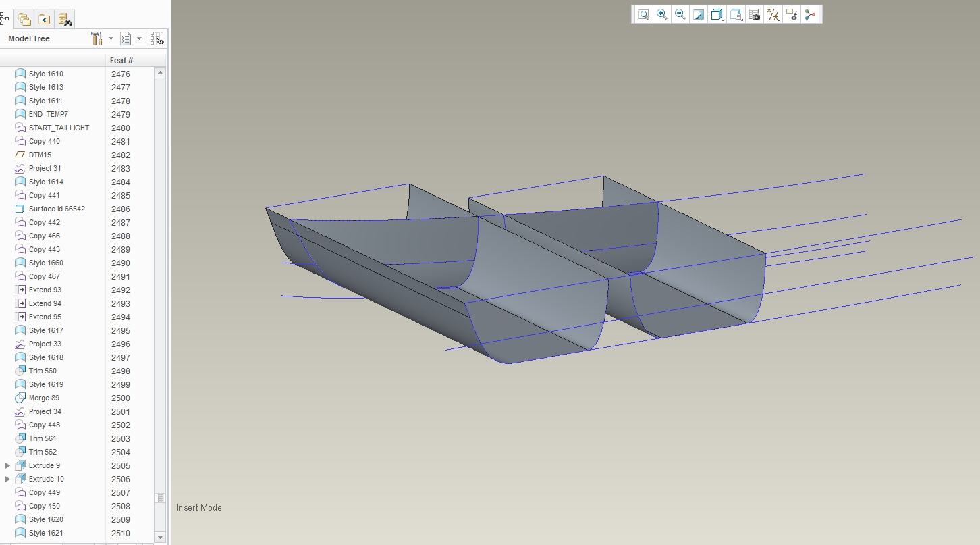Click the Project 33 curve icon
Screen dimensions: 980x545
pyautogui.click(x=20, y=344)
